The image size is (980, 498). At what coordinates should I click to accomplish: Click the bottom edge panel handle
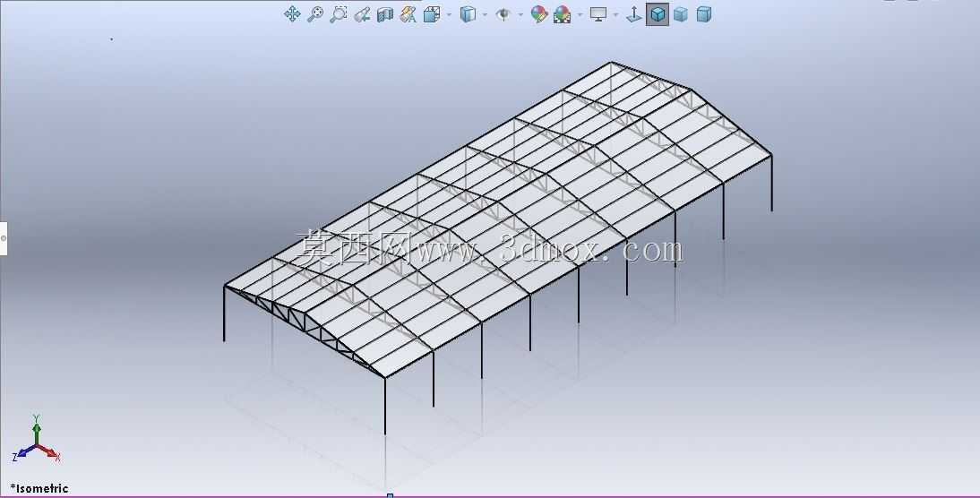pos(390,495)
